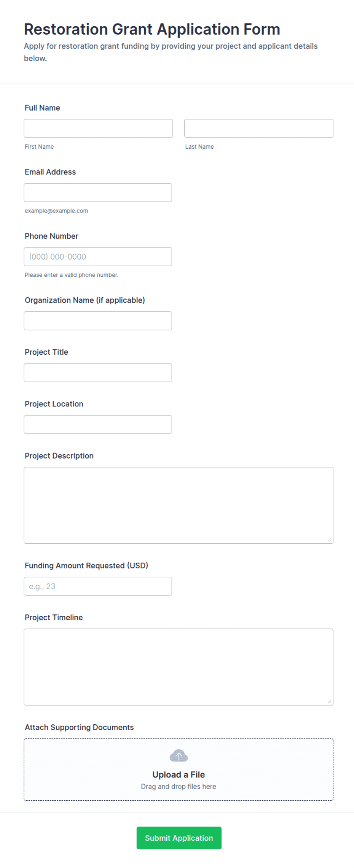This screenshot has height=868, width=354.
Task: Click the Submit Application button
Action: point(179,838)
